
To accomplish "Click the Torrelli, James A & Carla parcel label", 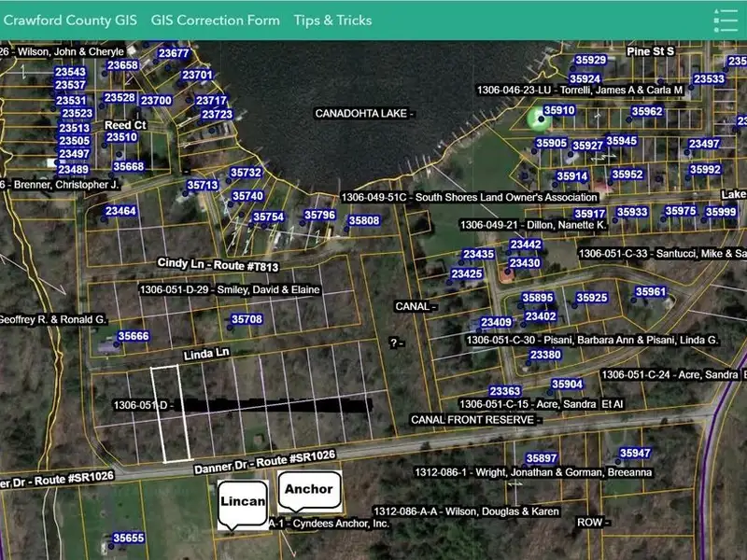I will click(580, 91).
